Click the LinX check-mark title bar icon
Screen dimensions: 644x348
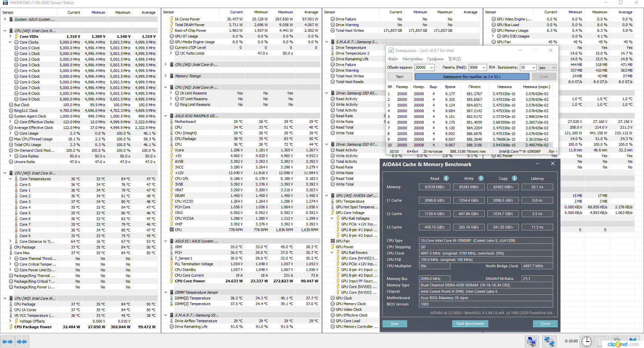(391, 51)
